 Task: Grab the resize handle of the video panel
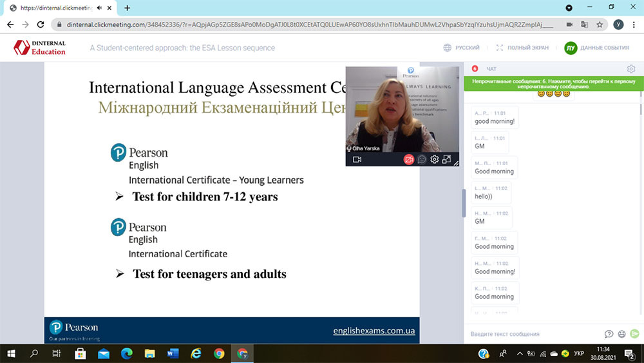(457, 163)
